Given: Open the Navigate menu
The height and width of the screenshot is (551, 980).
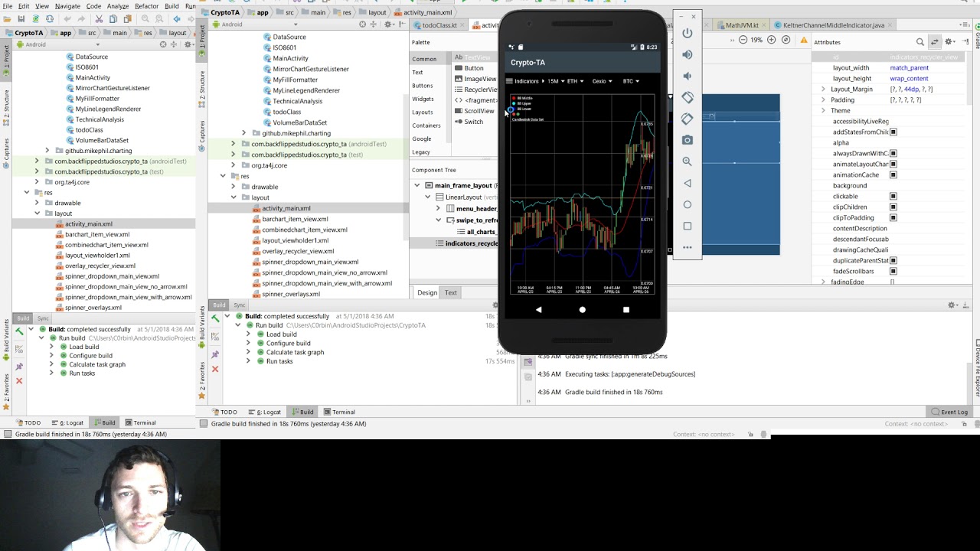Looking at the screenshot, I should [x=67, y=6].
